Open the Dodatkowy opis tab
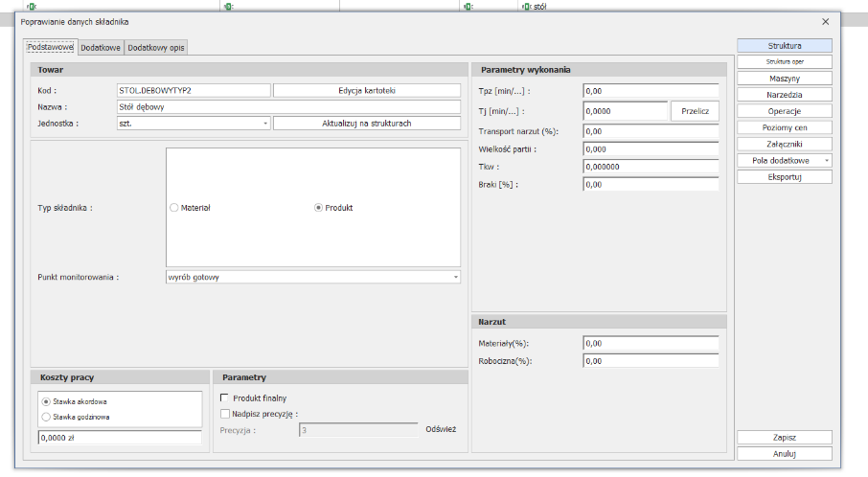868x477 pixels. pyautogui.click(x=156, y=47)
